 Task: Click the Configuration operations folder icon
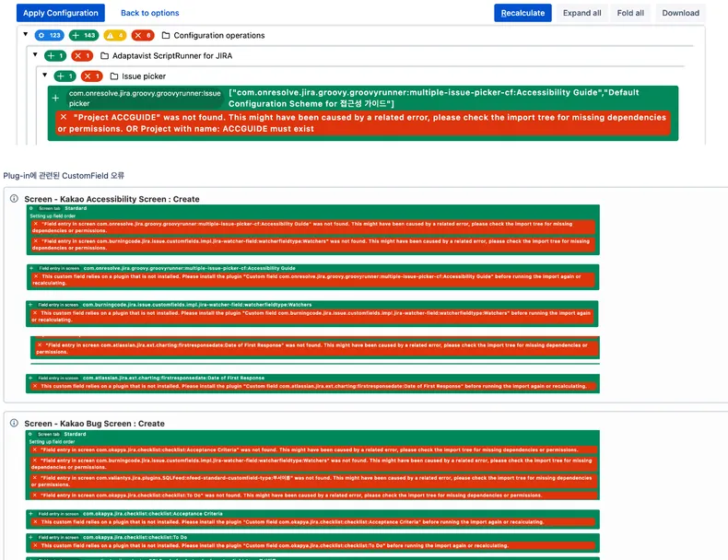[x=166, y=35]
